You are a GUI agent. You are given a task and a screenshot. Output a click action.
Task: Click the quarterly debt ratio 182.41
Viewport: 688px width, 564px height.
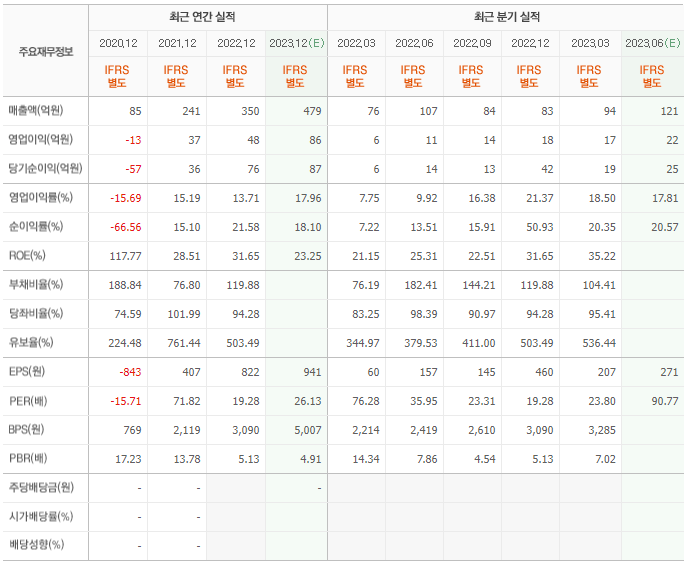[421, 285]
